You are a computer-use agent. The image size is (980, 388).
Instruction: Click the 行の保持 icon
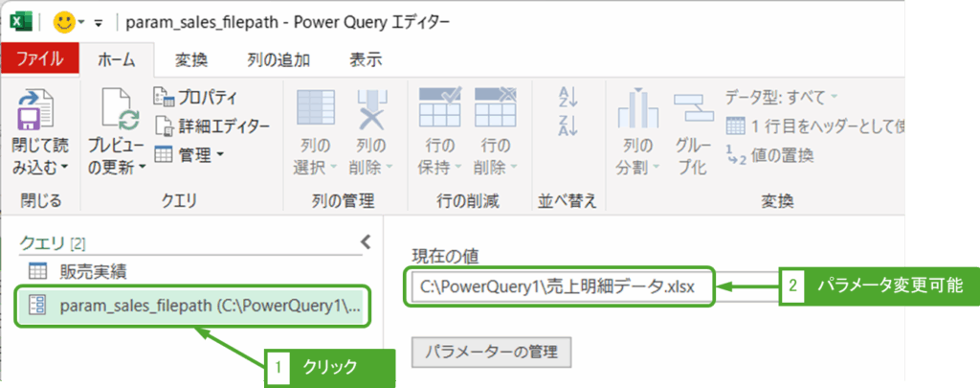[440, 107]
